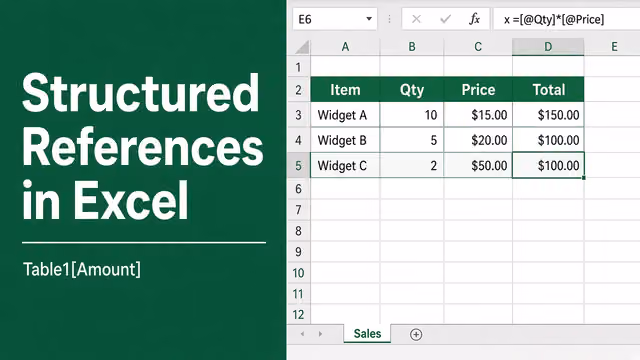Switch to the Sales sheet tab
Viewport: 640px width, 360px height.
367,334
